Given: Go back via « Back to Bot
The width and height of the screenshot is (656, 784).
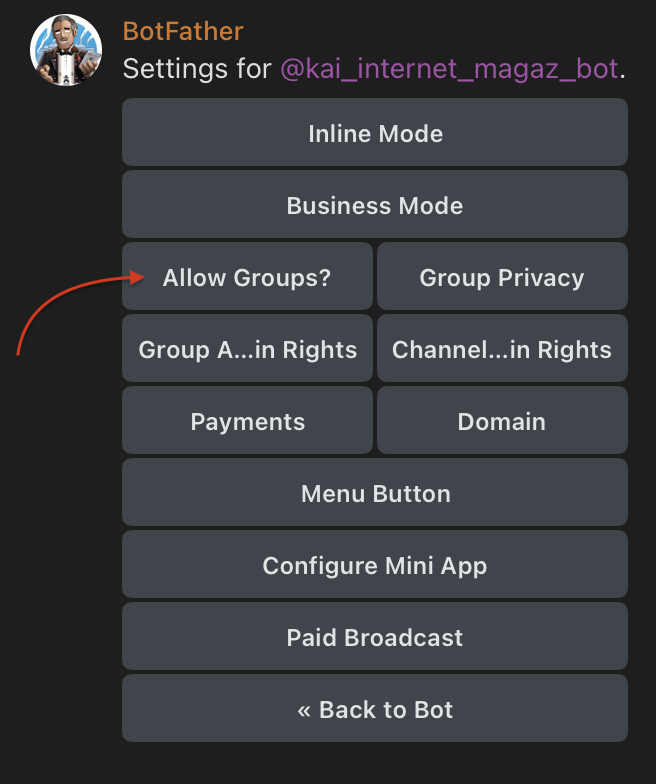Looking at the screenshot, I should 375,710.
